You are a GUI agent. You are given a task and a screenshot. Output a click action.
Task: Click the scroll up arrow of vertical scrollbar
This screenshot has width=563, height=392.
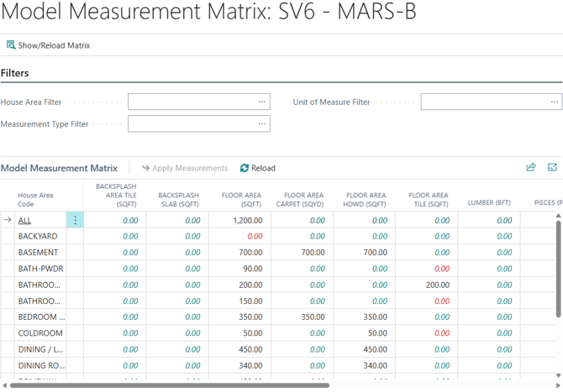click(558, 216)
